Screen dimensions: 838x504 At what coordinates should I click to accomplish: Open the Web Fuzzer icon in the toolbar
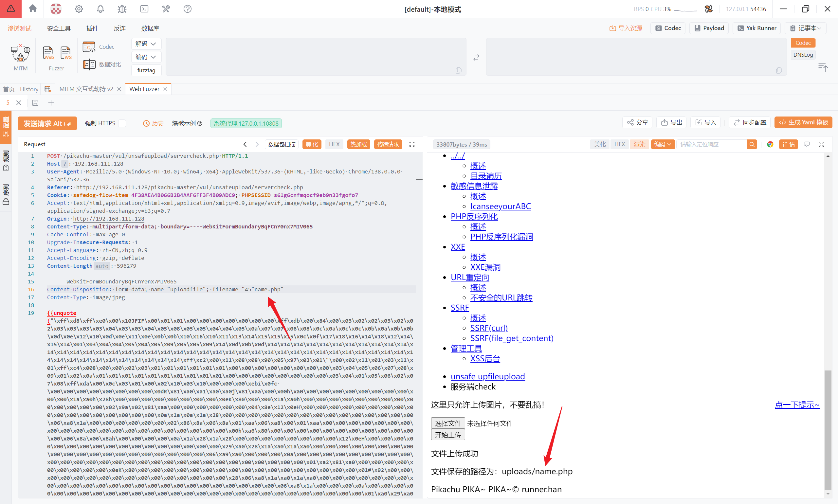[x=48, y=53]
